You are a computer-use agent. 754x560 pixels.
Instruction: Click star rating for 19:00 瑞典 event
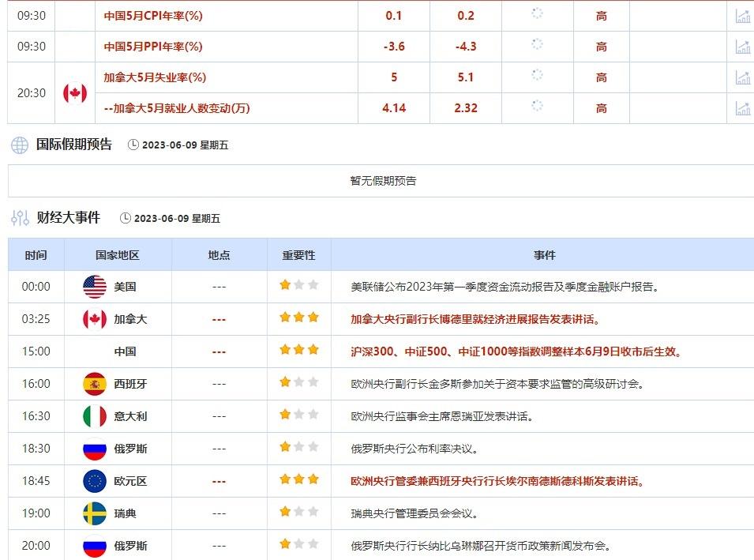coord(299,511)
